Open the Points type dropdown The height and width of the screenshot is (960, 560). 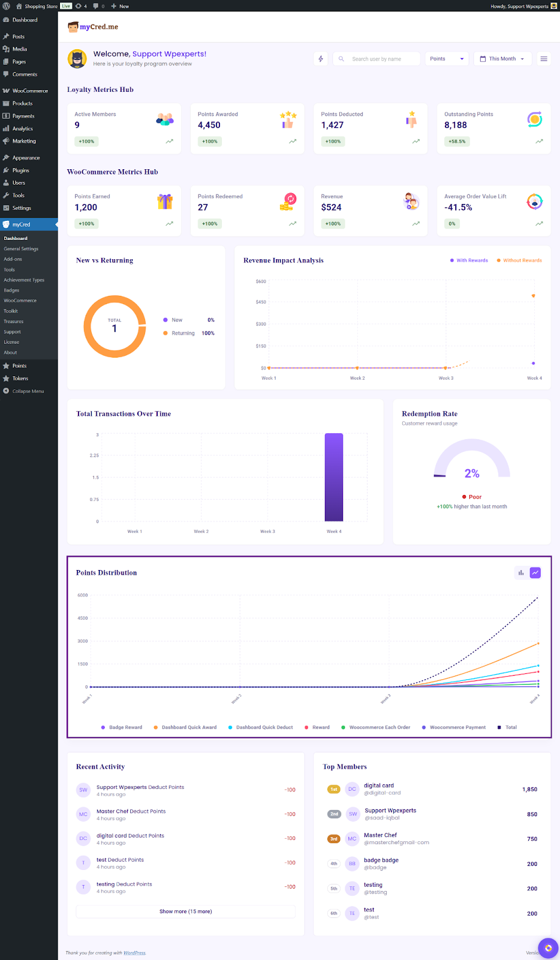click(447, 59)
